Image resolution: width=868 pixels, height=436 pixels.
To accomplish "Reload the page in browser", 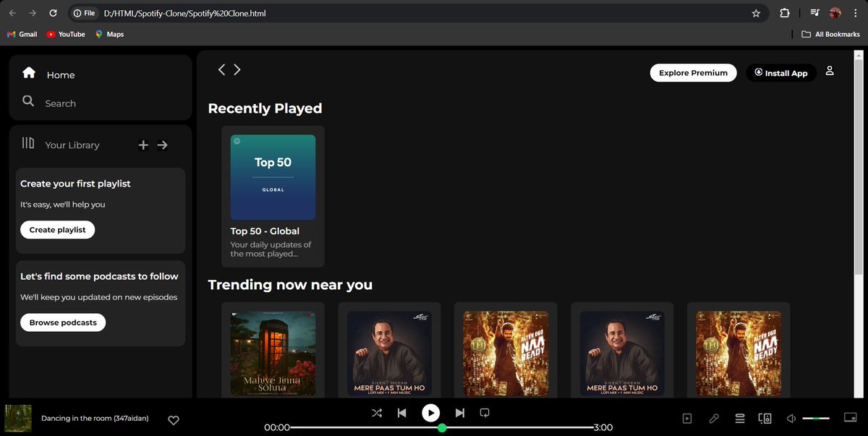I will (x=54, y=13).
